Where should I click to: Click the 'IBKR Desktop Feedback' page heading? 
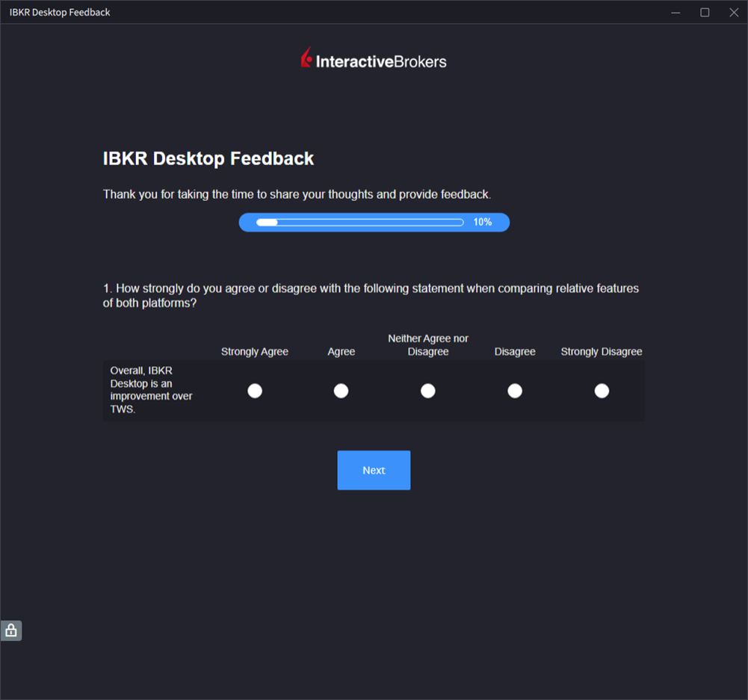(208, 159)
